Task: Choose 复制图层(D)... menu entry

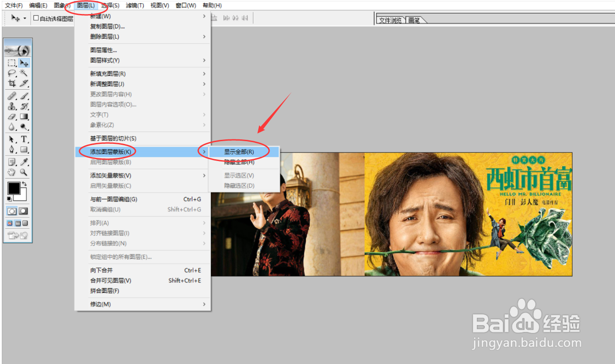Action: 143,27
